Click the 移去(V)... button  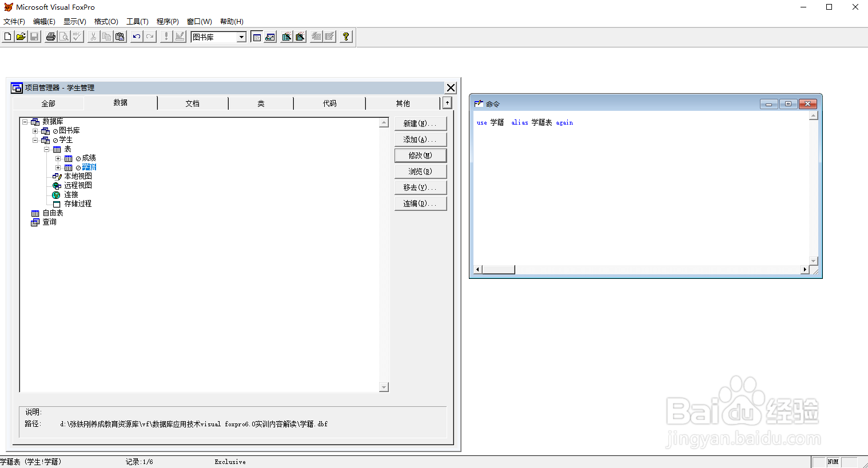click(420, 187)
